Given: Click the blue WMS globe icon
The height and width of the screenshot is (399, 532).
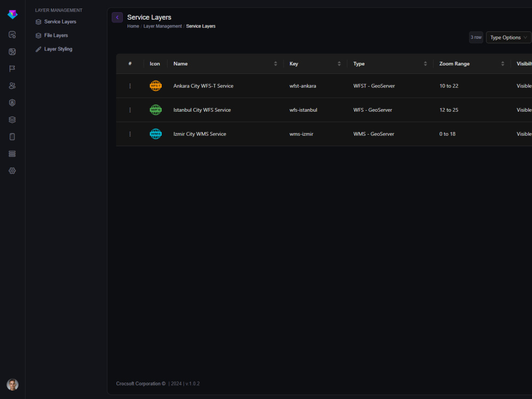Looking at the screenshot, I should click(x=156, y=134).
